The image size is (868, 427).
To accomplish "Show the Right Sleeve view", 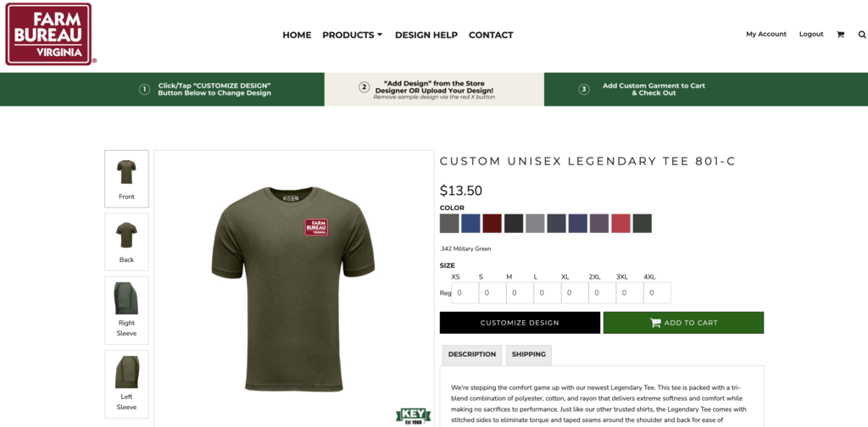I will pos(127,310).
